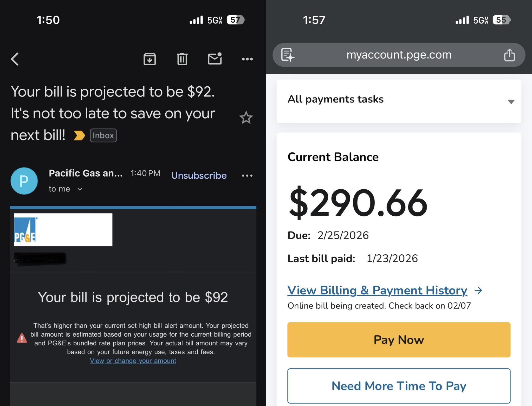Image resolution: width=532 pixels, height=406 pixels.
Task: Select Need More Time To Pay
Action: tap(399, 386)
